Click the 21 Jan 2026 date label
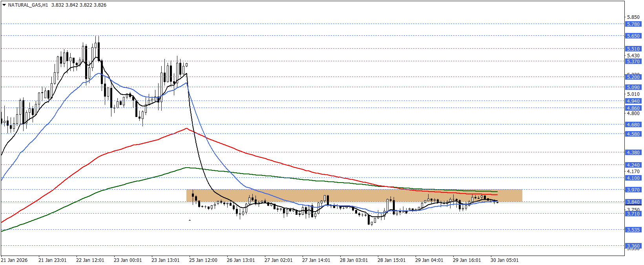The height and width of the screenshot is (265, 644). [x=14, y=260]
